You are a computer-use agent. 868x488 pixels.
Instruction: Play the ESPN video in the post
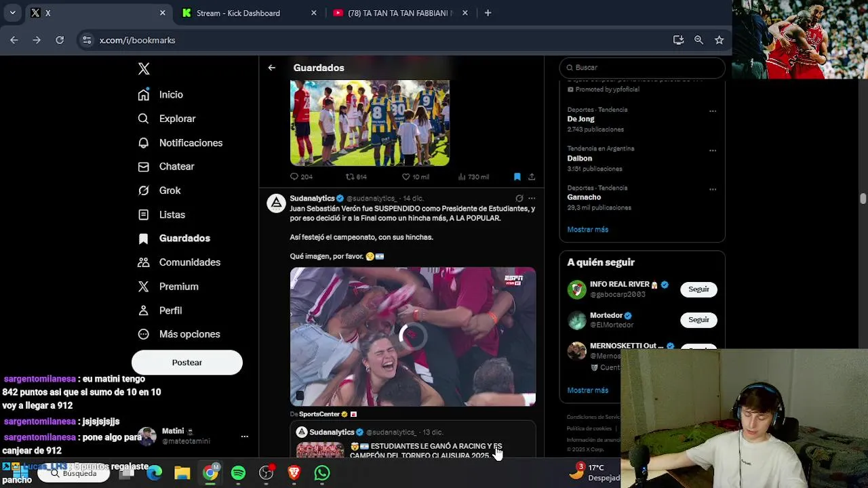(x=413, y=336)
